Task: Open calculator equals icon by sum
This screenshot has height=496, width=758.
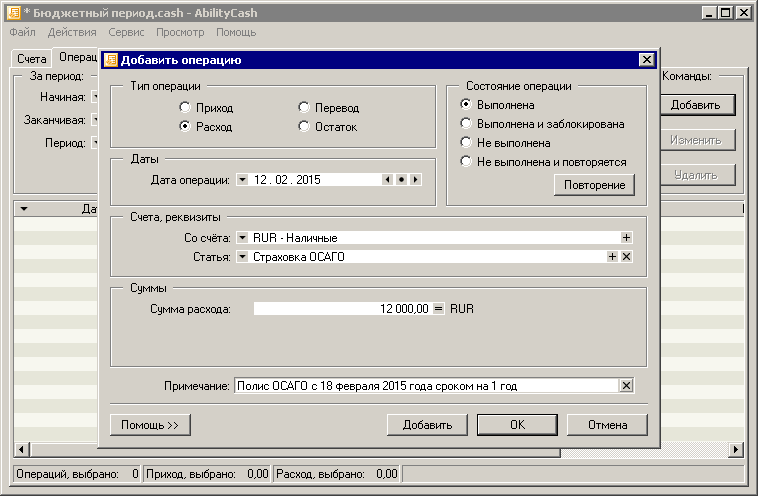Action: [437, 309]
